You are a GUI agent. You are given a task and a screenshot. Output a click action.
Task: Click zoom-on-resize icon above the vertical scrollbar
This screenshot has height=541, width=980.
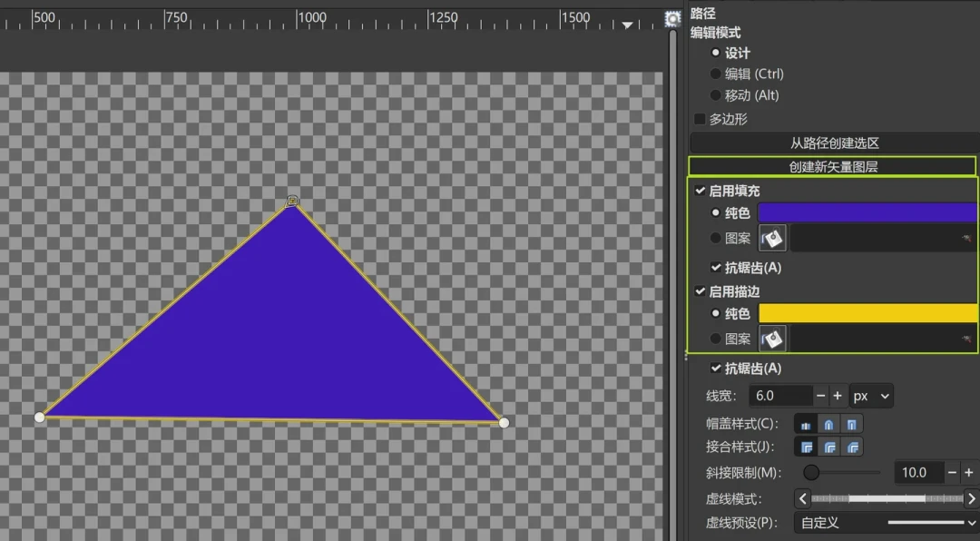(x=672, y=19)
